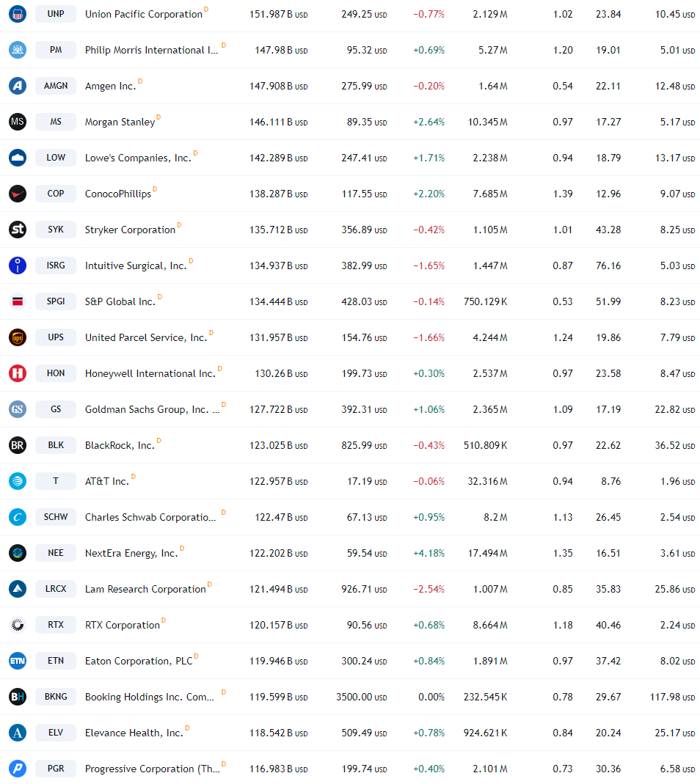Click the Eaton ETN logo icon
This screenshot has height=784, width=700.
18,661
